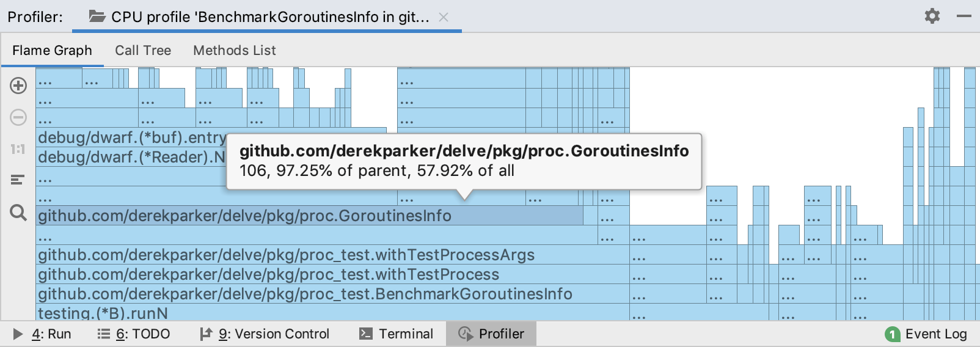The width and height of the screenshot is (980, 347).
Task: Click the zoom out minus icon
Action: tap(18, 117)
